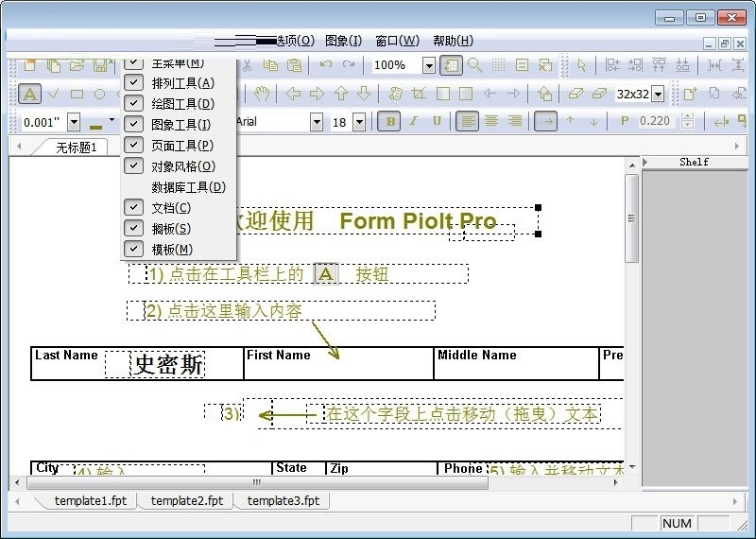Uncheck 绘图工具(D) toolbar option
Image resolution: width=756 pixels, height=539 pixels.
click(x=179, y=104)
